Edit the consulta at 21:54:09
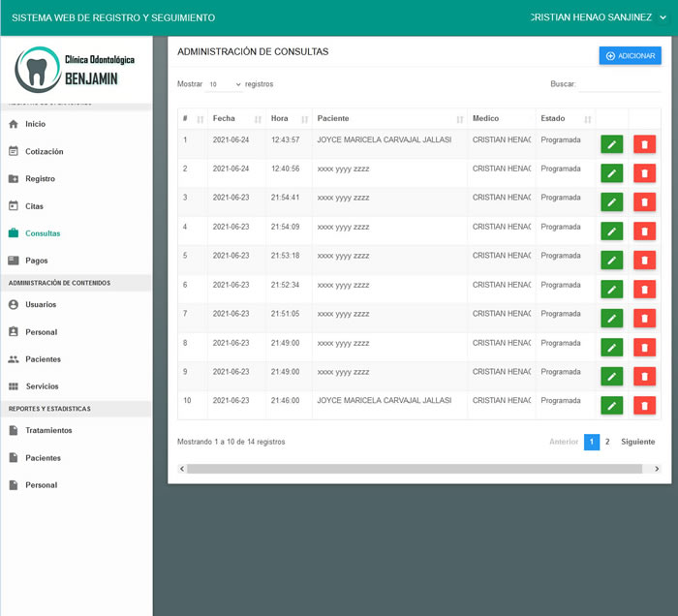Image resolution: width=678 pixels, height=616 pixels. pyautogui.click(x=611, y=231)
